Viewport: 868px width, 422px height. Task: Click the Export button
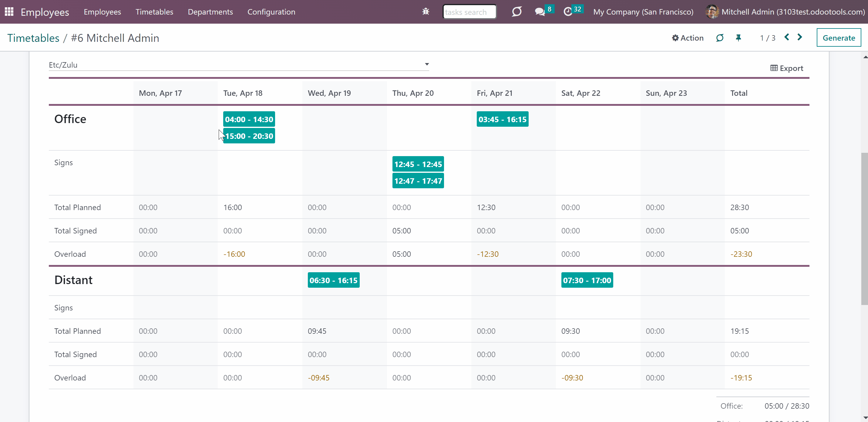pyautogui.click(x=786, y=69)
